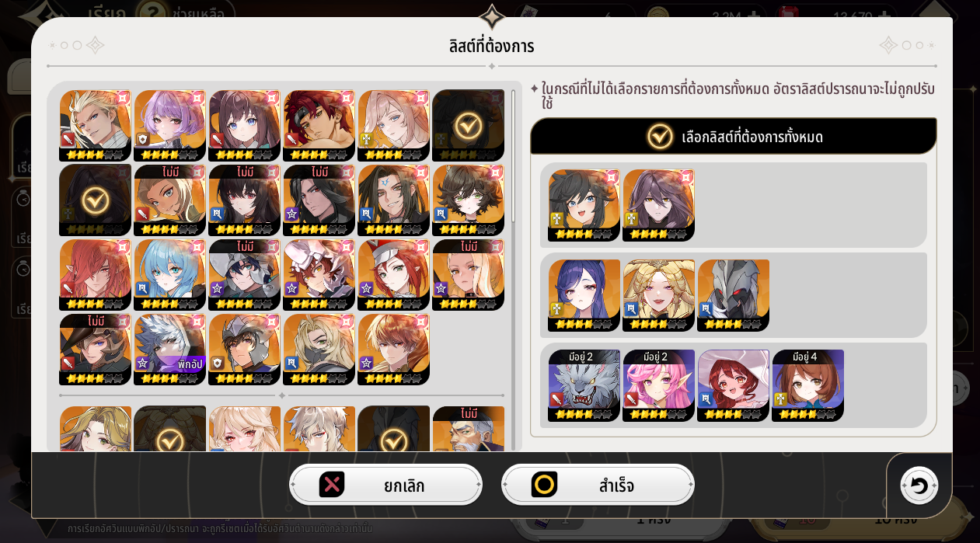
Task: Choose the black armored knight with red eye
Action: (733, 295)
